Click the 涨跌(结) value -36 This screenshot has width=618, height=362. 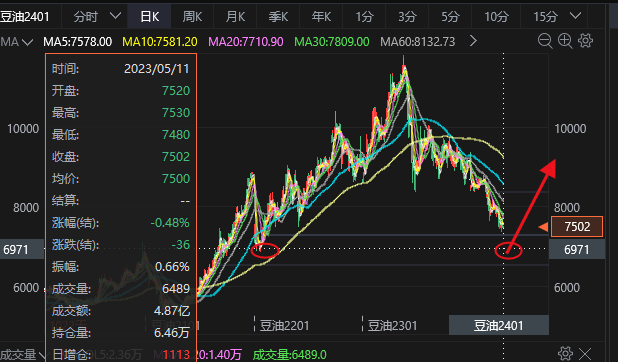[181, 245]
